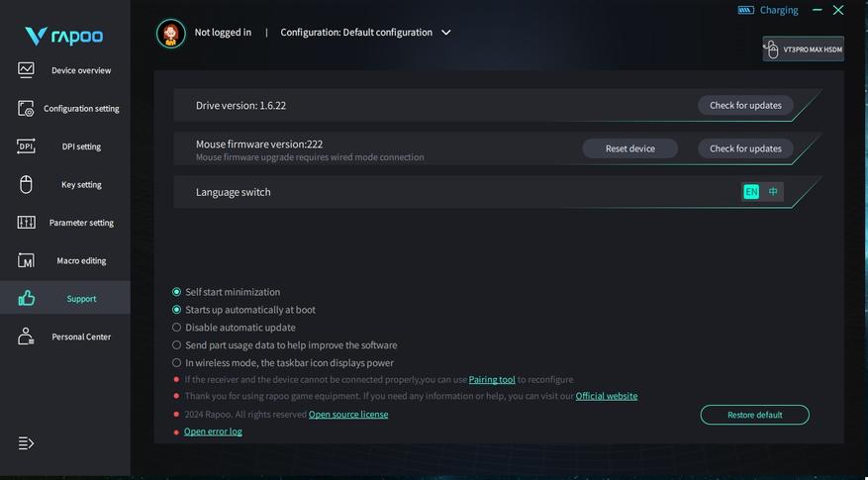Click the Restore default button
Image resolution: width=868 pixels, height=480 pixels.
point(754,415)
